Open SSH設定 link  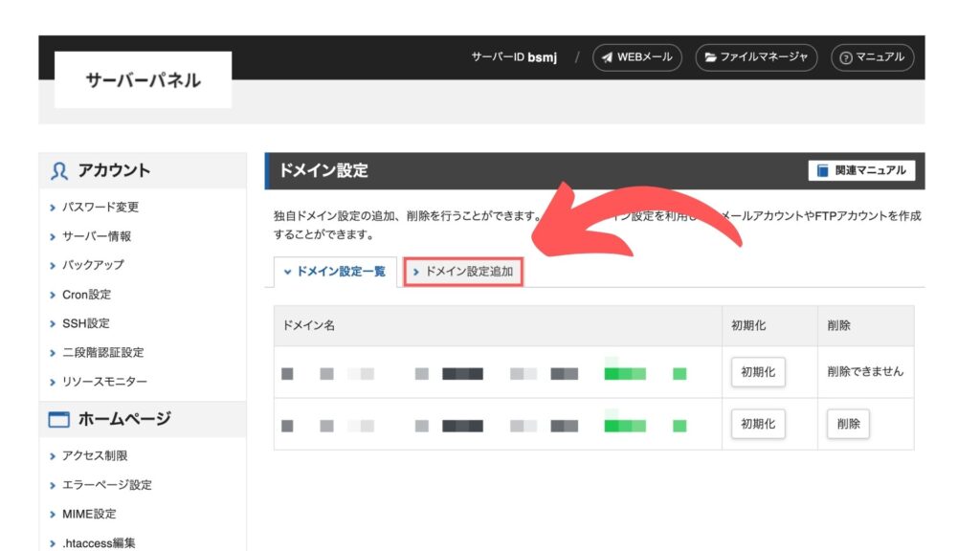click(x=85, y=323)
